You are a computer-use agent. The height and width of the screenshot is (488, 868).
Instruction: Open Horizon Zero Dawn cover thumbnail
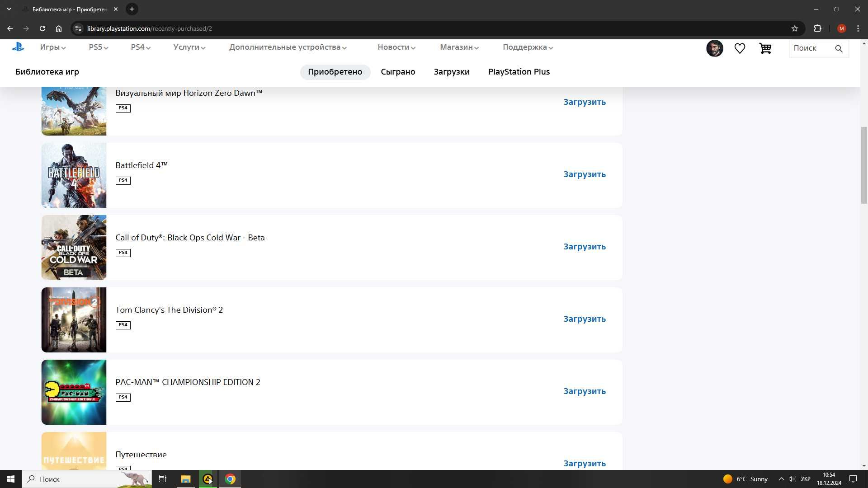tap(74, 111)
